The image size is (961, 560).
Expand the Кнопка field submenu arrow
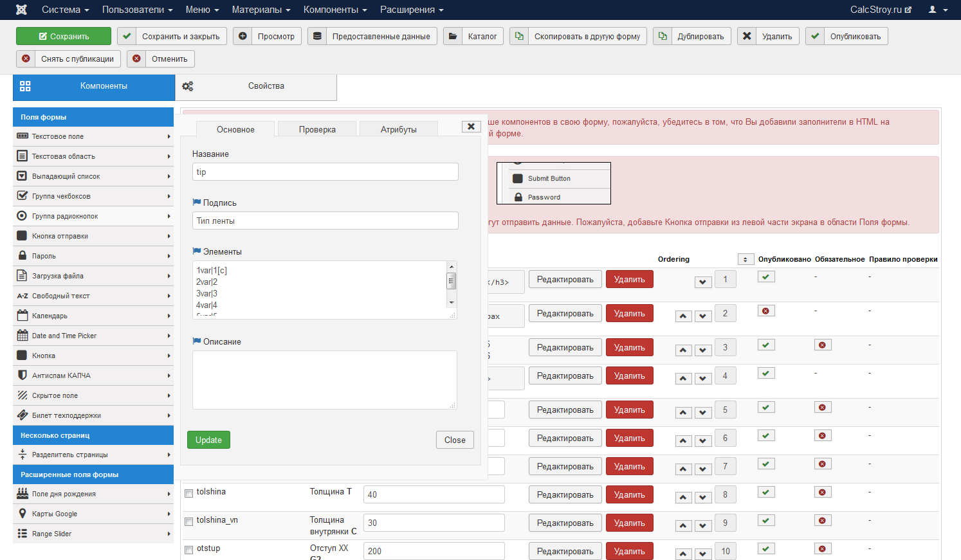(169, 356)
